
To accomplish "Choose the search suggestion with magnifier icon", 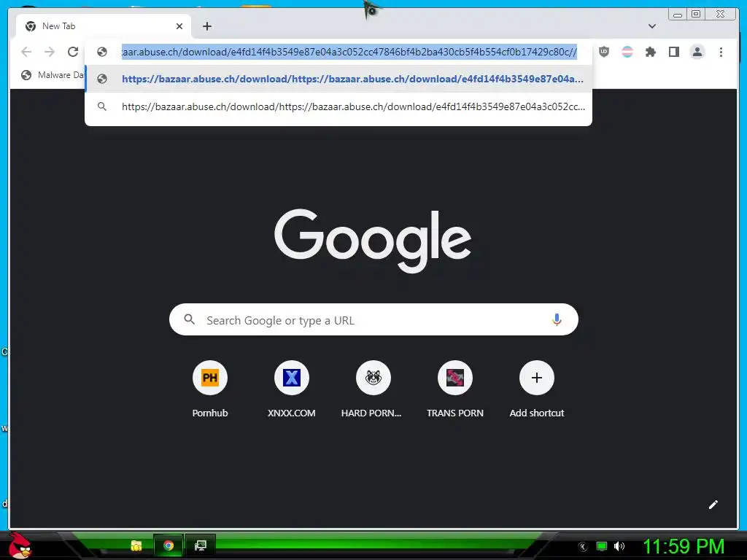I will click(x=338, y=106).
